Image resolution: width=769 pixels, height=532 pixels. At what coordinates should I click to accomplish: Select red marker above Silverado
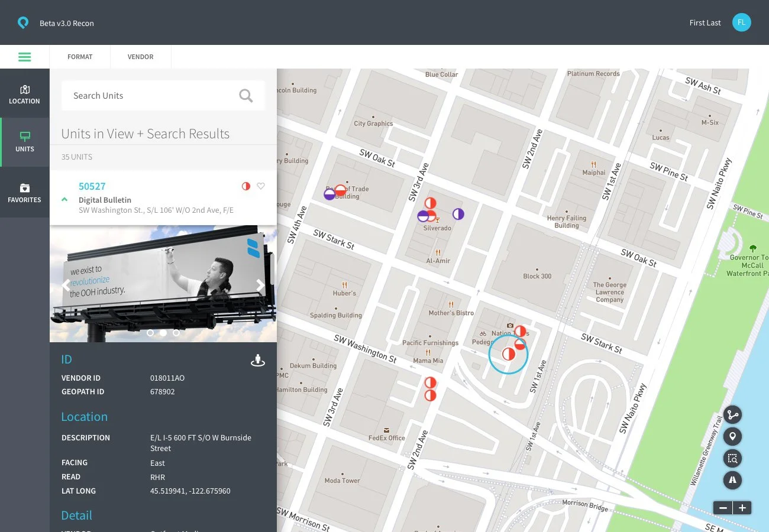[x=430, y=203]
